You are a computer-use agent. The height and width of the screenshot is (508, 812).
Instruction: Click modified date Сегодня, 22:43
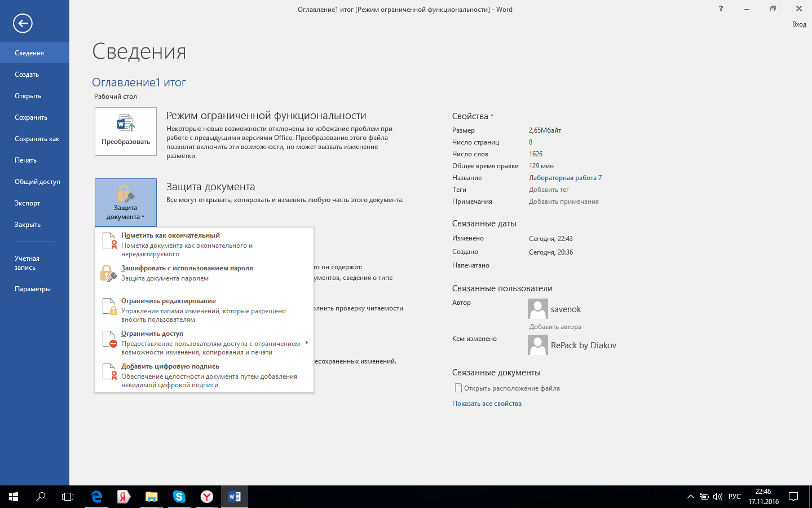click(x=551, y=238)
